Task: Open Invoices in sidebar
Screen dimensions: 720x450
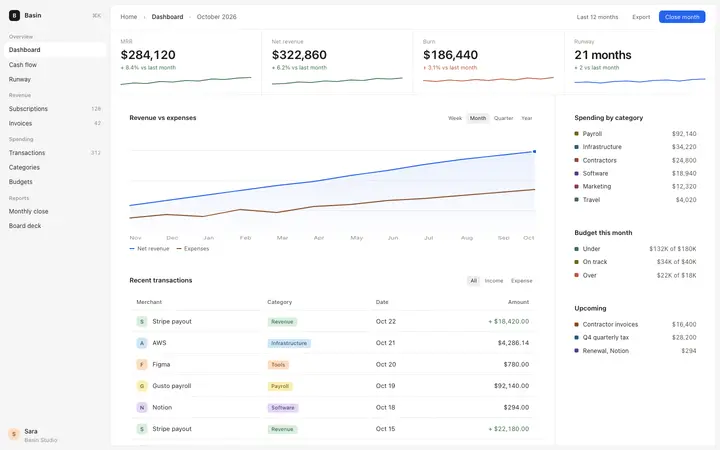Action: tap(55, 124)
